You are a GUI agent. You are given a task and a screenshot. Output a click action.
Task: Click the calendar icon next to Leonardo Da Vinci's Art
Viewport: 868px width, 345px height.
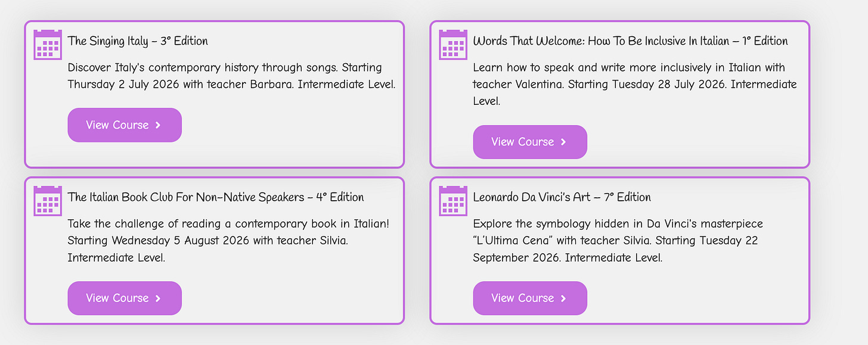[x=453, y=201]
